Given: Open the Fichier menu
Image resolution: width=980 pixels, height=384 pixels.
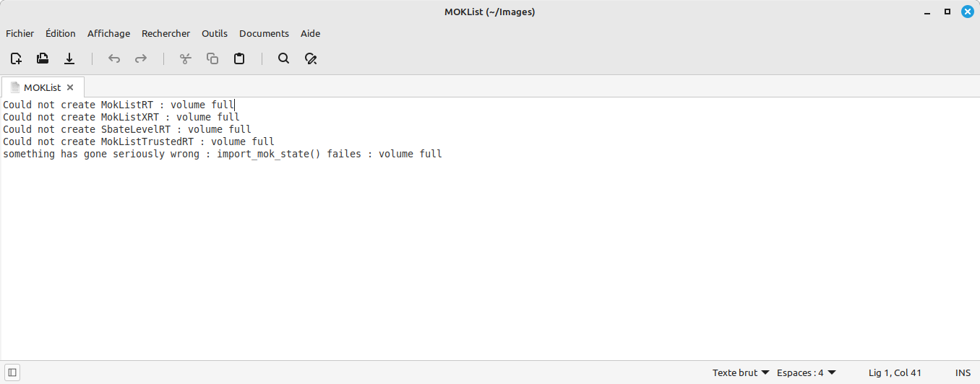Looking at the screenshot, I should point(20,33).
